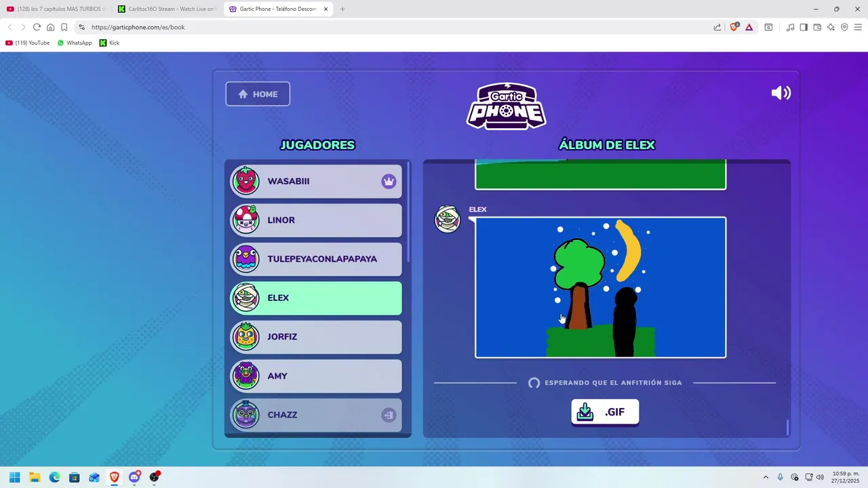Go back in browser history
Image resolution: width=868 pixels, height=488 pixels.
[x=9, y=27]
